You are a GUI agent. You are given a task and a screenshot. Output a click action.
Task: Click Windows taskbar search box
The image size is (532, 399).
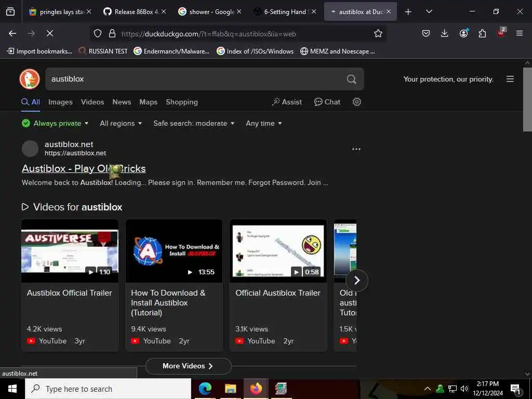point(108,389)
